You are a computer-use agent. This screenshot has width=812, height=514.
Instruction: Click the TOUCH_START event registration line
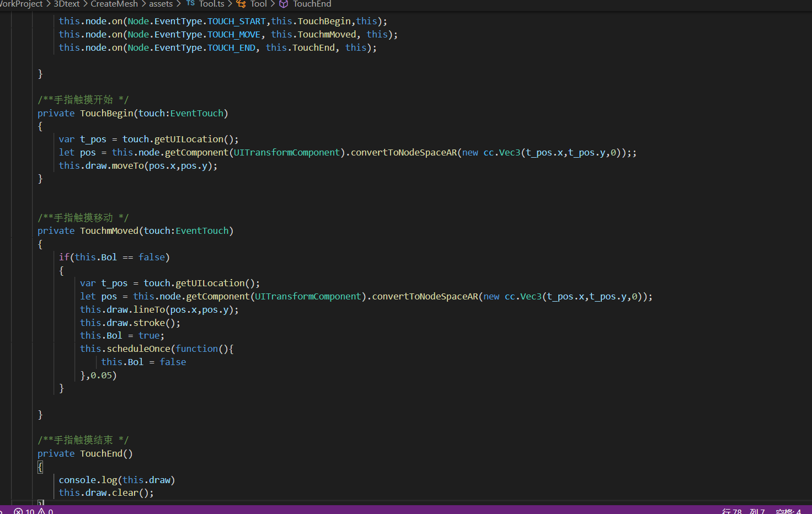click(223, 21)
